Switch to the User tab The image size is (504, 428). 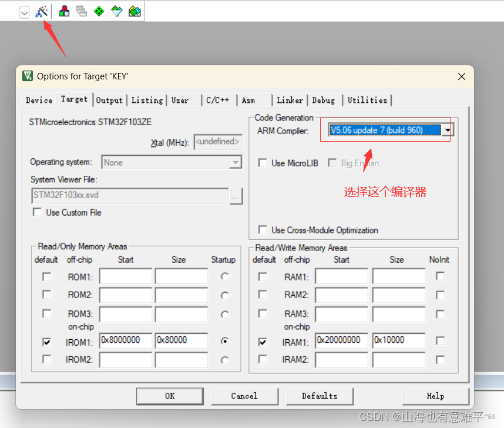[x=184, y=101]
